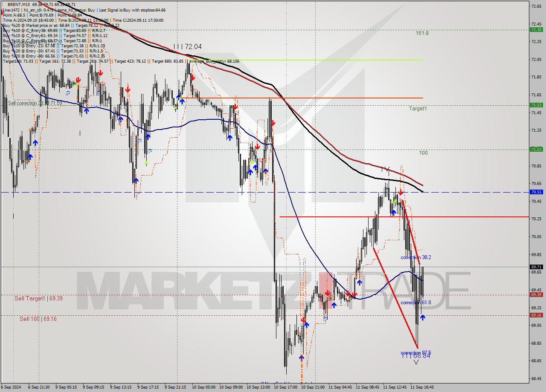Select the Sell Target1 | 69.39 label
Screen dimensions: 546x392
(38, 299)
